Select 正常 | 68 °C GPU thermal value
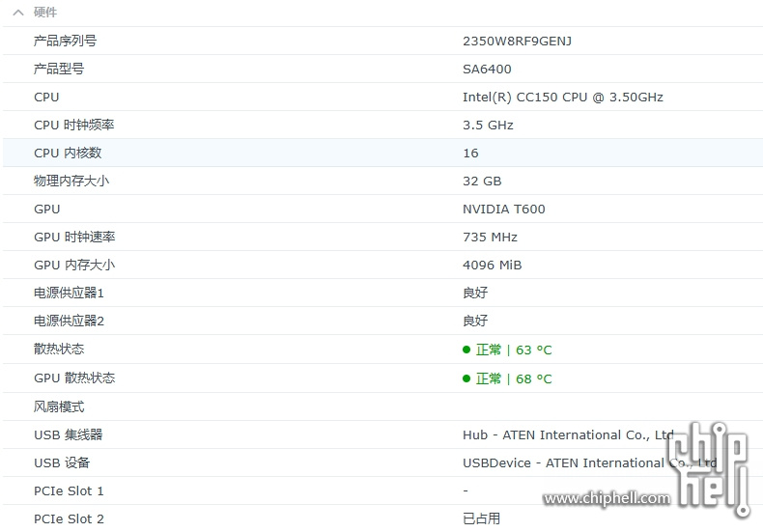The image size is (763, 532). click(514, 378)
